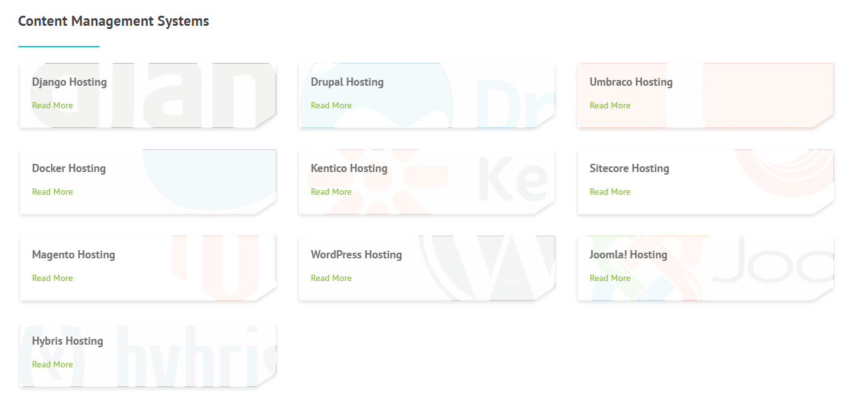
Task: Click Read More under Sitecore Hosting
Action: pyautogui.click(x=610, y=192)
